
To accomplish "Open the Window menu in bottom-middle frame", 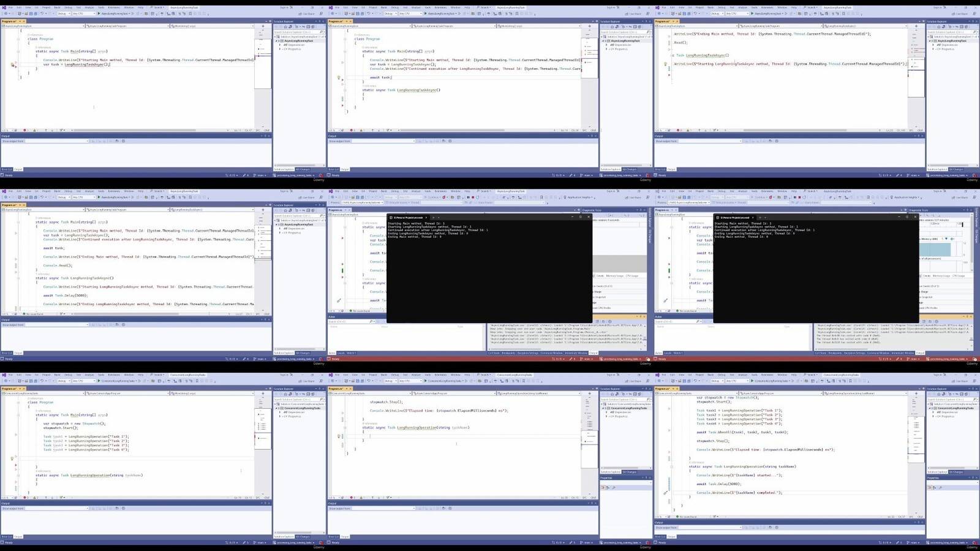I will [x=456, y=374].
